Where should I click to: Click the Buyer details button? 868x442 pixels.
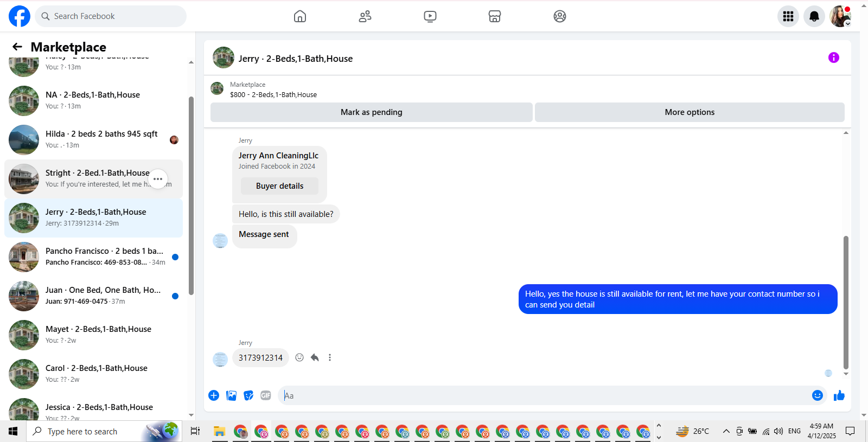[280, 186]
